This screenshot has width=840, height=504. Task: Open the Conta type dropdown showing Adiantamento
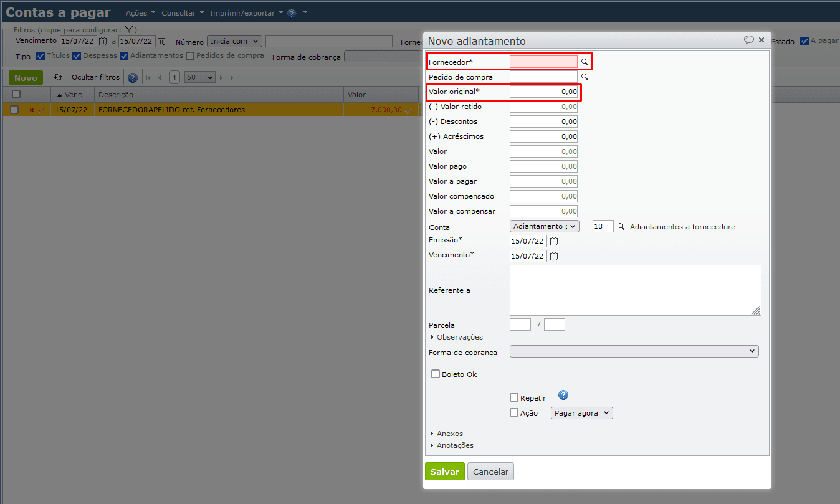[545, 226]
